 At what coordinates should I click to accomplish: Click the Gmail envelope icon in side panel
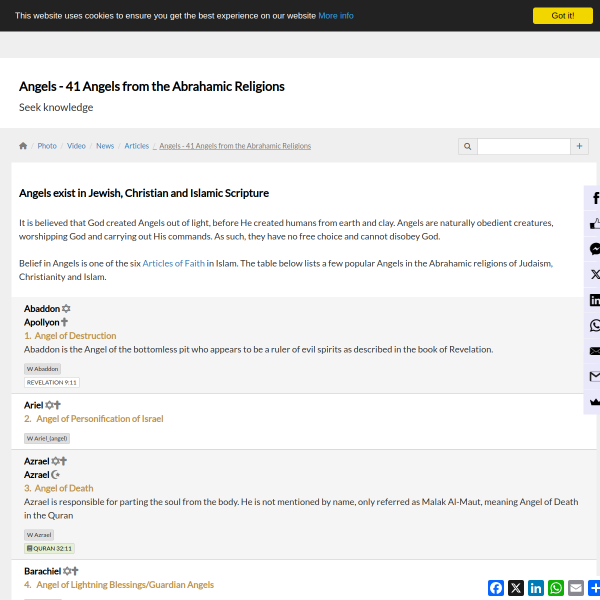coord(594,377)
